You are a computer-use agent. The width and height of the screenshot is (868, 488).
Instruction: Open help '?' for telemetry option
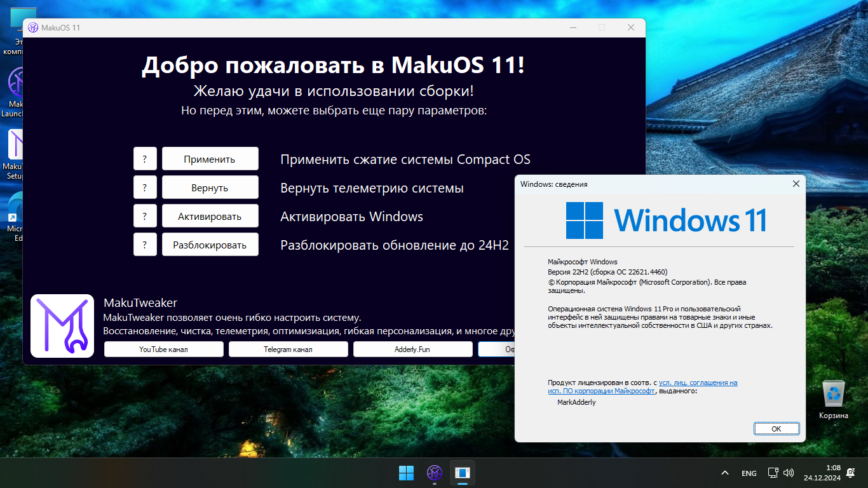(145, 187)
